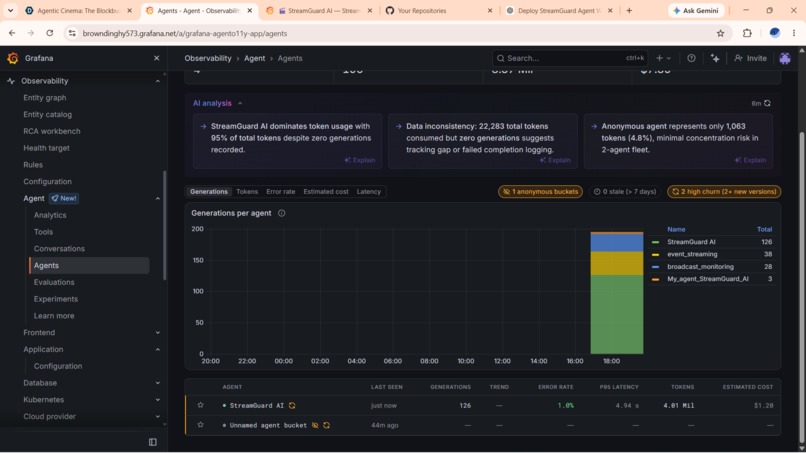Viewport: 806px width, 453px height.
Task: Open Evaluations under Agent
Action: pyautogui.click(x=54, y=282)
